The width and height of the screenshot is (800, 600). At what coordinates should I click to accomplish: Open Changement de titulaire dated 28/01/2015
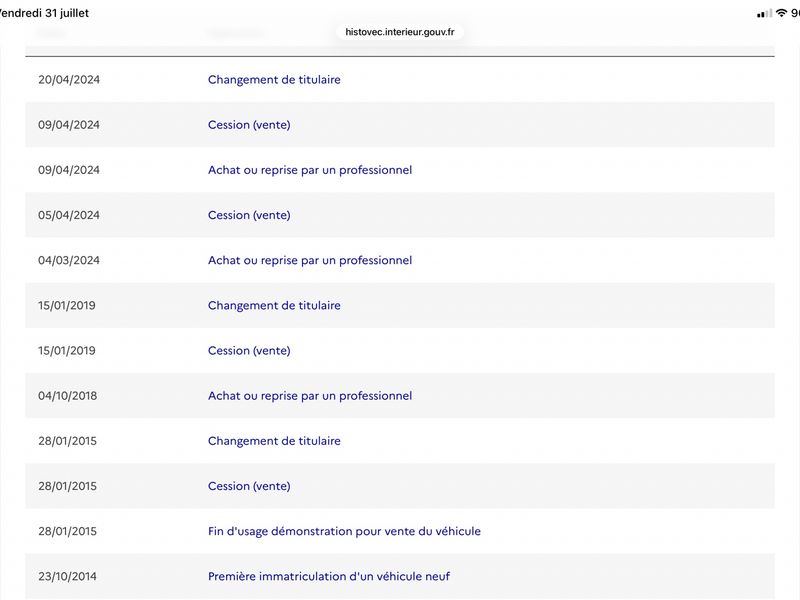[x=274, y=441]
